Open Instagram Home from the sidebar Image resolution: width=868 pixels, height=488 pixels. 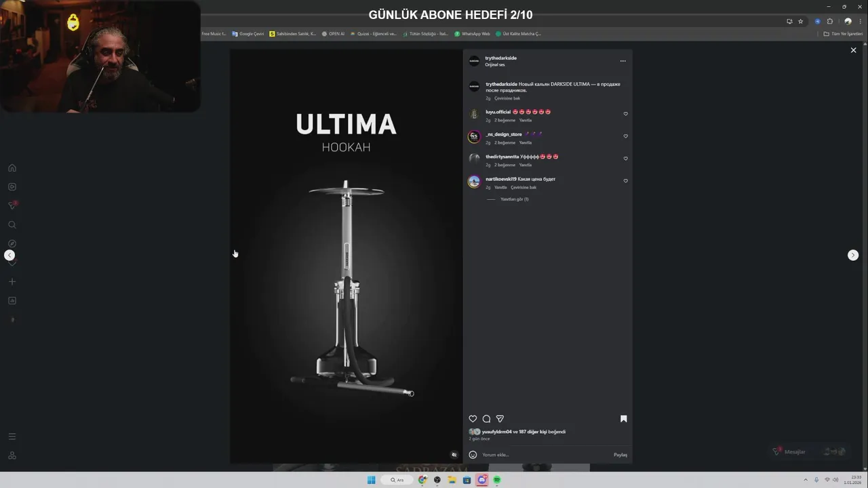(12, 168)
